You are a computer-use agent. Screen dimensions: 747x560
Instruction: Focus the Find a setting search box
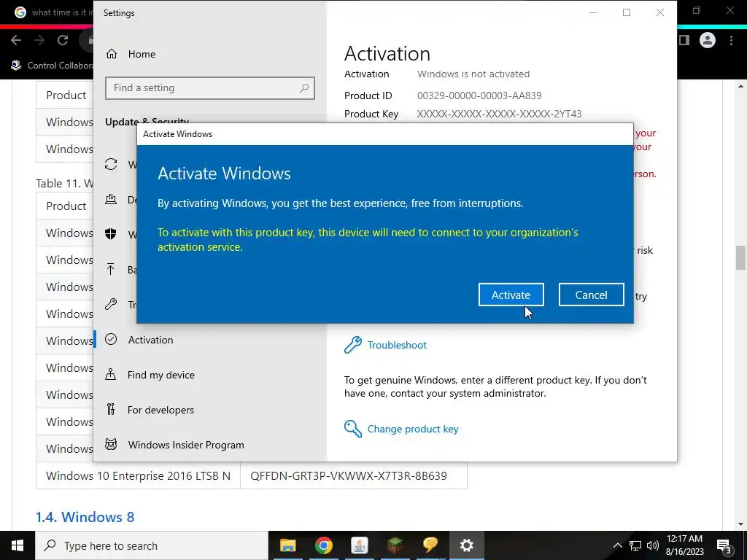(209, 88)
